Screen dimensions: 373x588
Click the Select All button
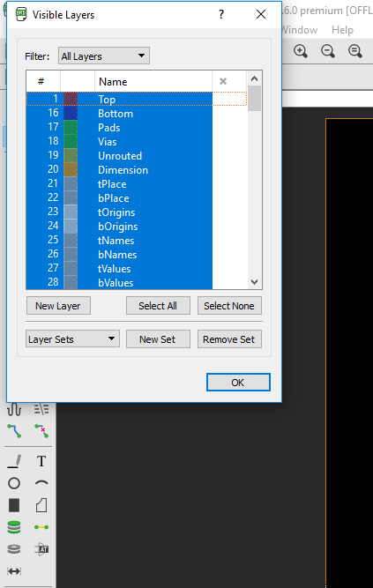[158, 306]
